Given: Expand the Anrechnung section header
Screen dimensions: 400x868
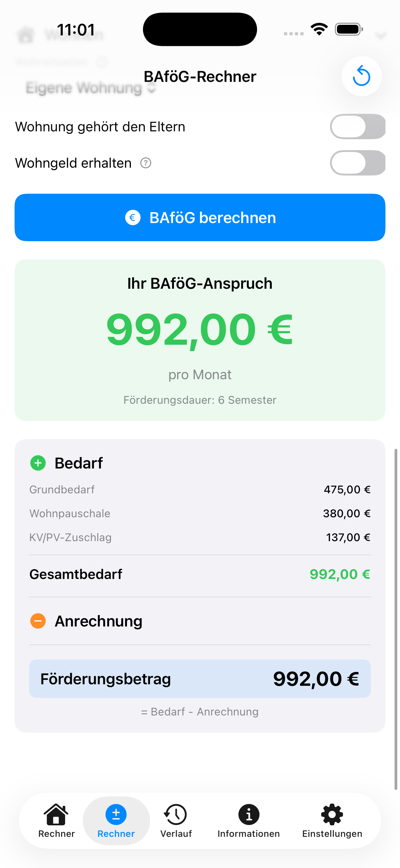Looking at the screenshot, I should point(98,621).
